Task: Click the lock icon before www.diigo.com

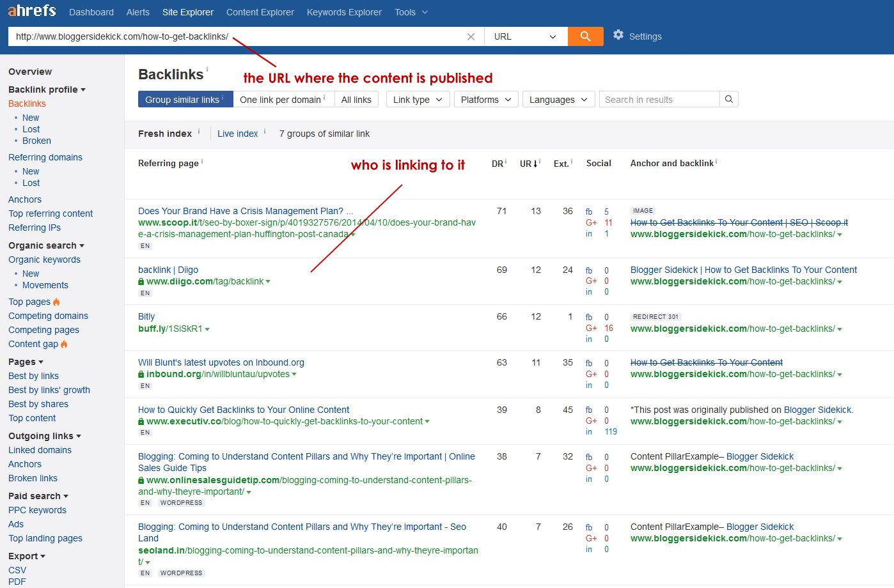Action: pyautogui.click(x=141, y=282)
